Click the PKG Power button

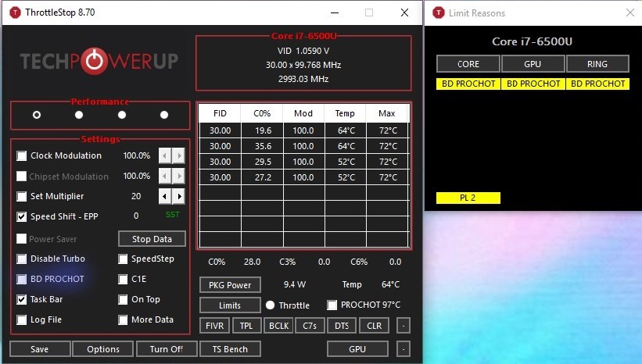pyautogui.click(x=230, y=285)
